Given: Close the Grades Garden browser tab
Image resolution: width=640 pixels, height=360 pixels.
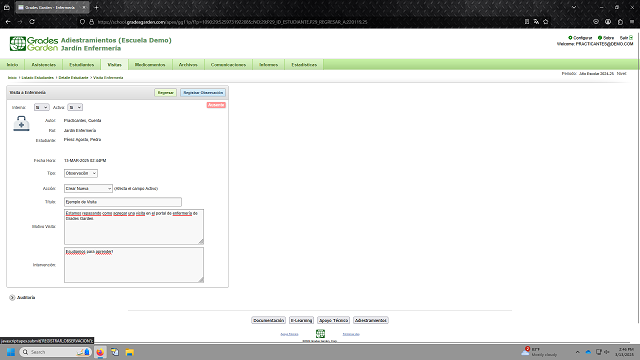Looking at the screenshot, I should click(84, 7).
